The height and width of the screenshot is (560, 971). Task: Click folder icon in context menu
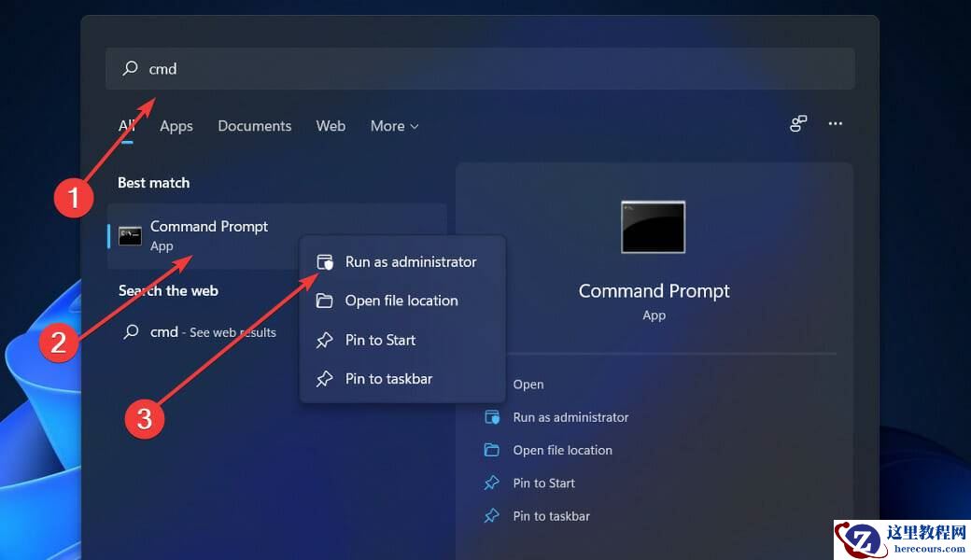325,301
